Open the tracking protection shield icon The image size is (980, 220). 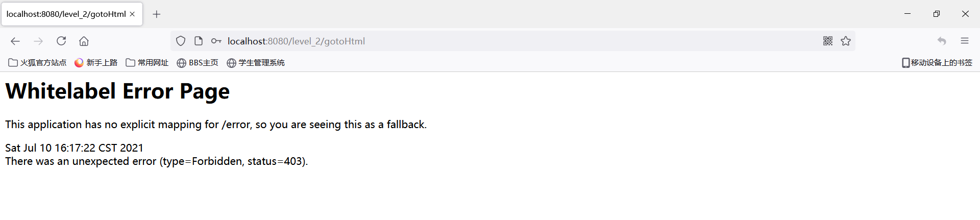(181, 41)
